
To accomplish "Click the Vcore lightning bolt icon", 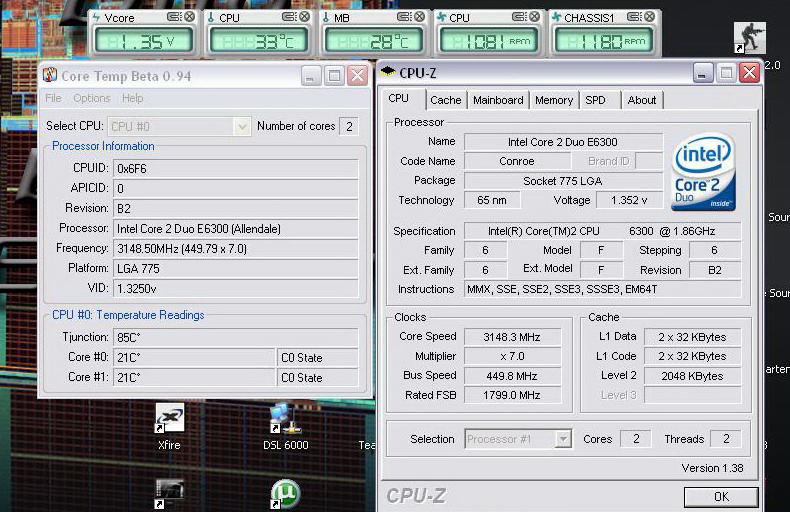I will pyautogui.click(x=97, y=18).
